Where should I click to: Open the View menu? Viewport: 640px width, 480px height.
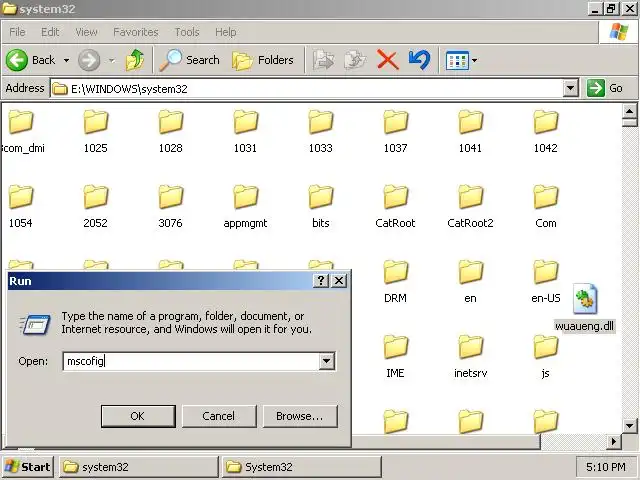(86, 32)
